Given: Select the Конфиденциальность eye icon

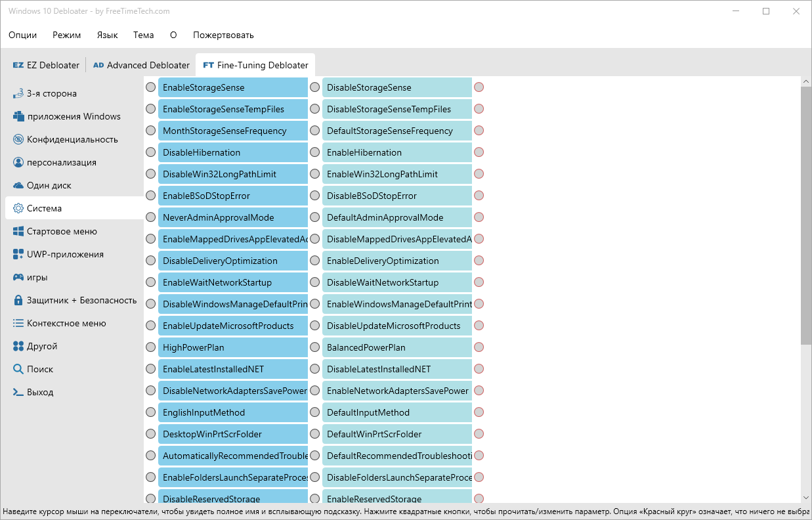Looking at the screenshot, I should 18,139.
